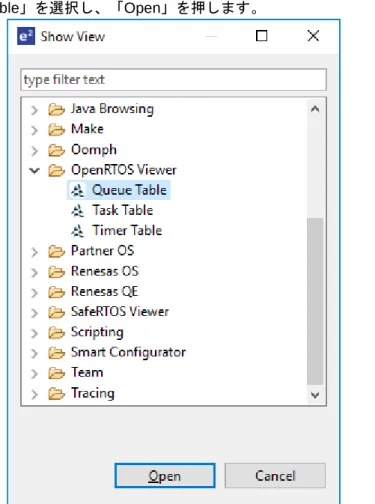This screenshot has height=504, width=375.
Task: Click the Renesas QE folder icon
Action: pos(56,292)
